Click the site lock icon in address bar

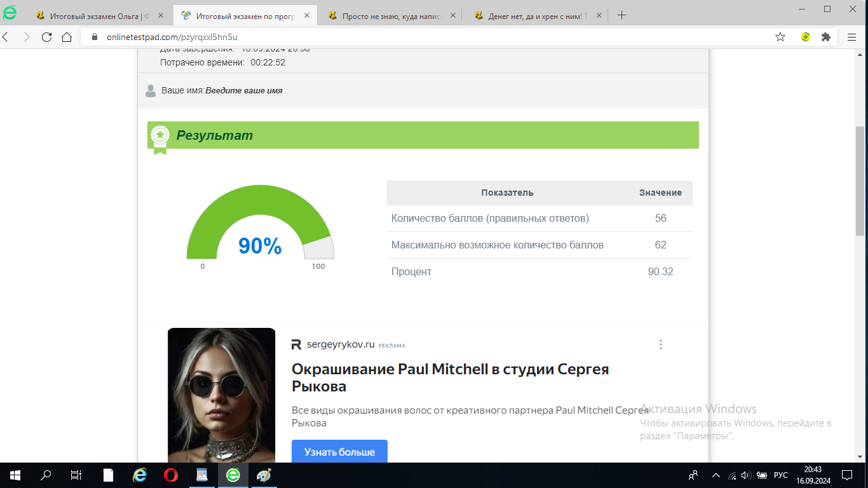(95, 37)
